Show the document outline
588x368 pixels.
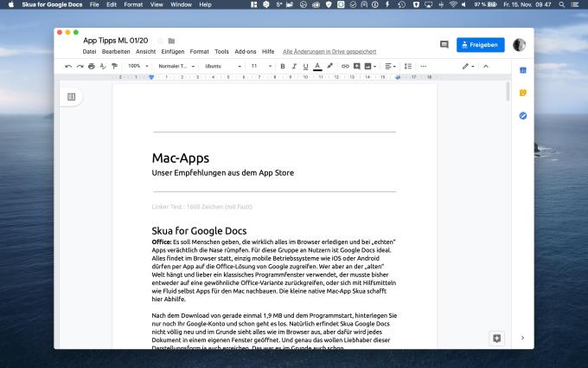[71, 97]
